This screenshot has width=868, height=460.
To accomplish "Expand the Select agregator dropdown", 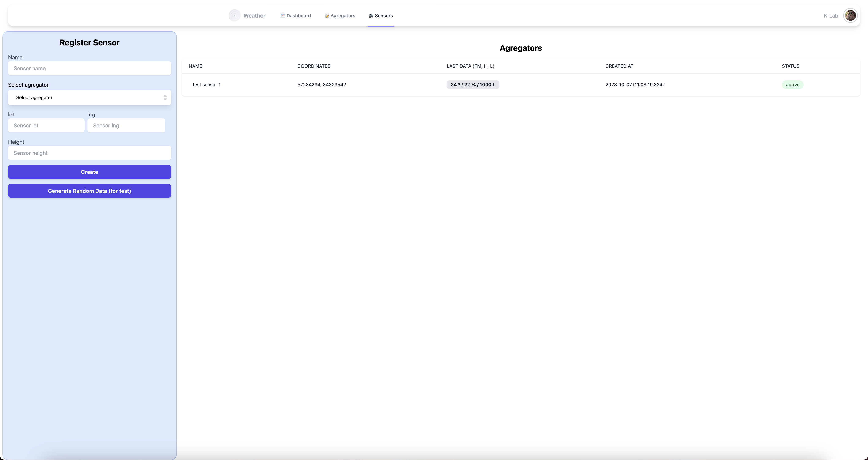I will click(90, 98).
